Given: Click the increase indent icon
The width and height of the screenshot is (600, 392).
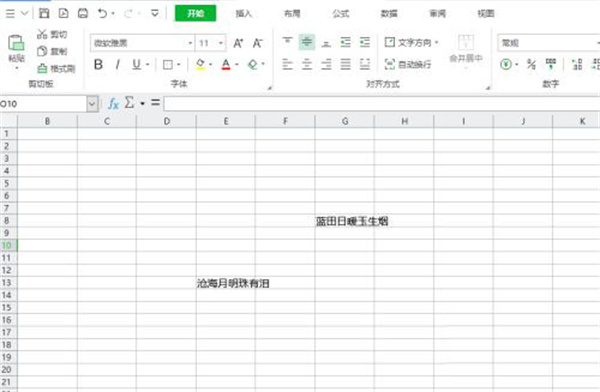Looking at the screenshot, I should [x=365, y=42].
